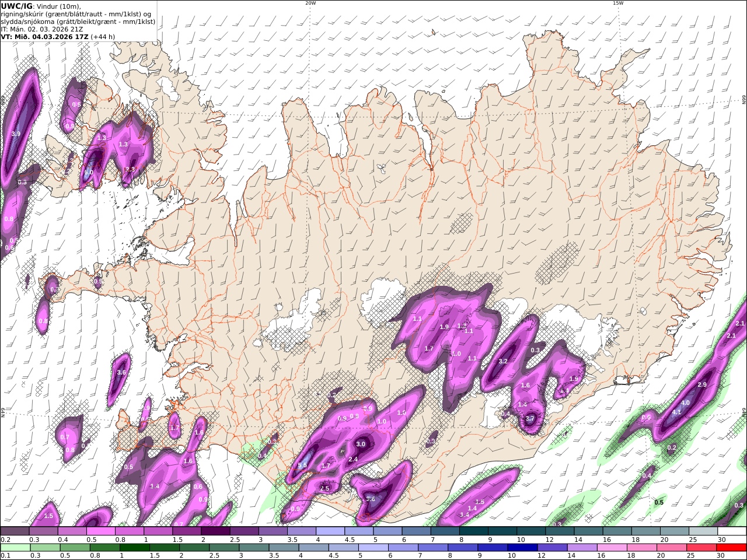Pick the bright red rain swatch after the 30 label
Viewport: 747px width, 560px height.
point(732,548)
